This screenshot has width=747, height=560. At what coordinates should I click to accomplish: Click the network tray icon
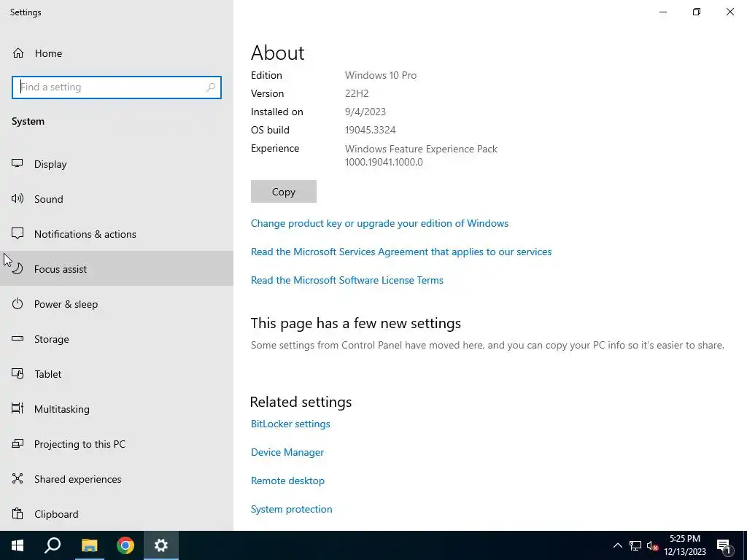(635, 545)
